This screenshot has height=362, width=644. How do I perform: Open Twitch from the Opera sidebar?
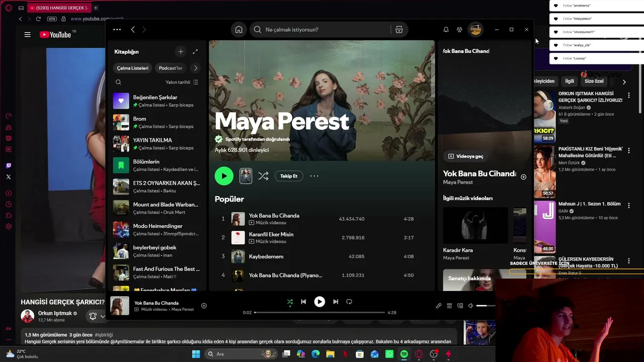[x=8, y=166]
